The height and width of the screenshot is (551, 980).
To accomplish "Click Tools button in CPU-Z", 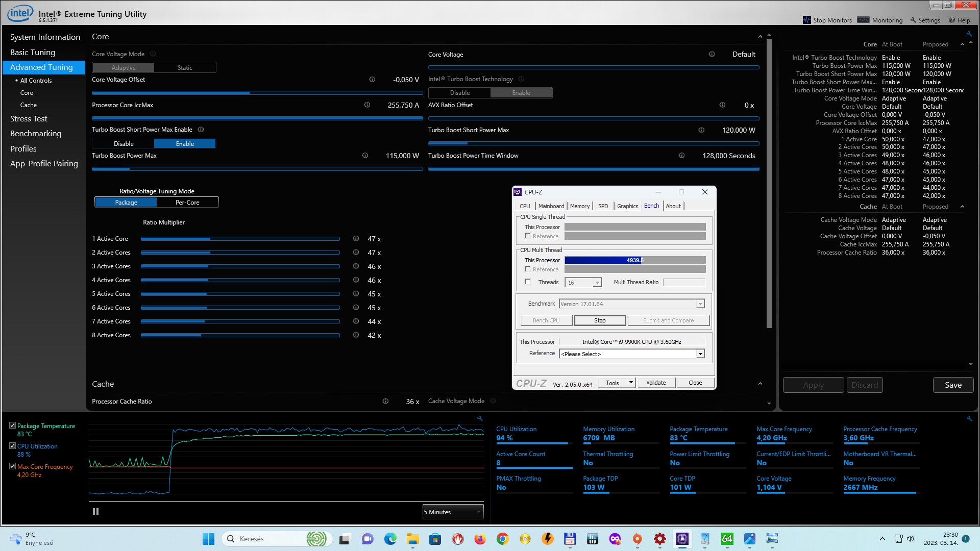I will [x=612, y=383].
